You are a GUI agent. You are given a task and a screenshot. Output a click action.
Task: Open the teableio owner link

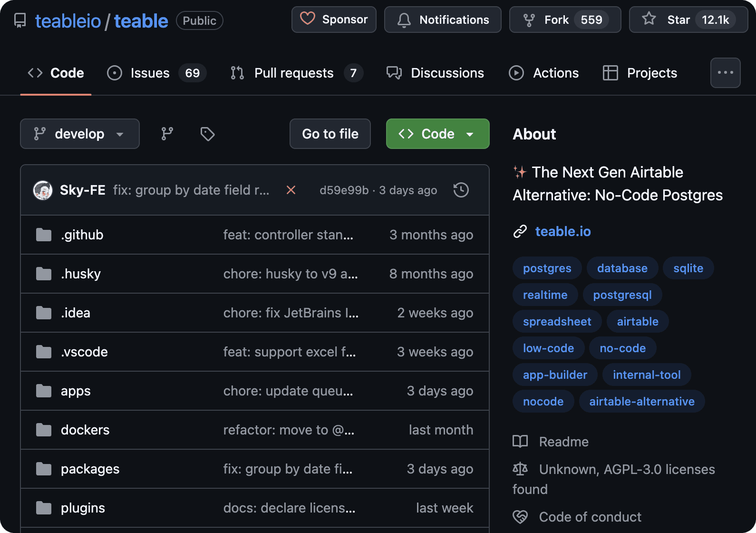click(68, 21)
